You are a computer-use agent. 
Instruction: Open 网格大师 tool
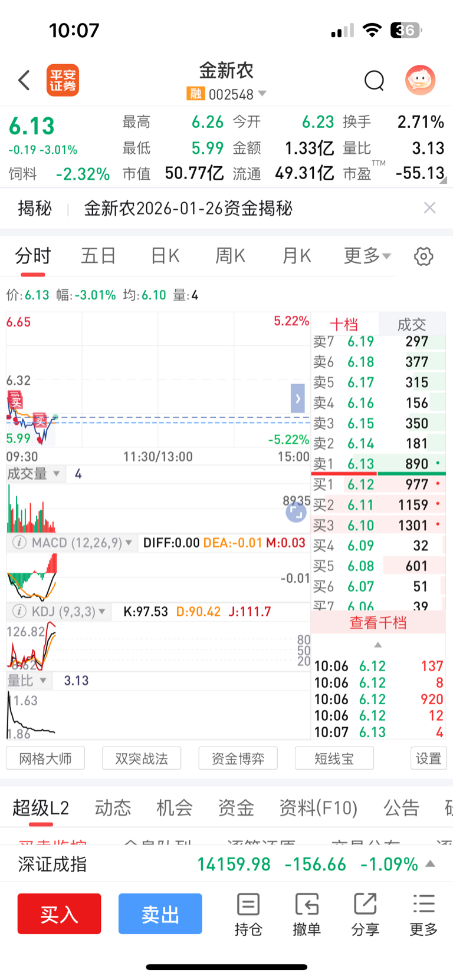pos(45,758)
